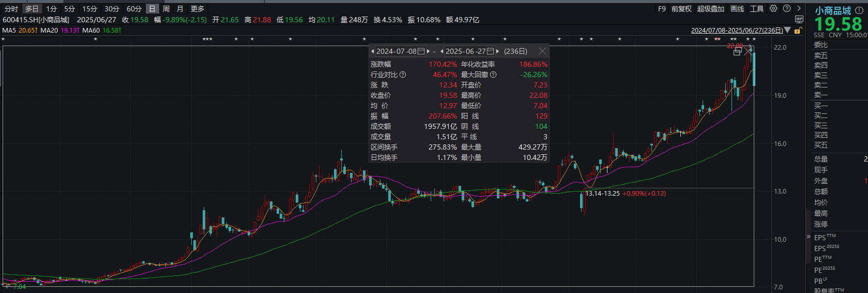Switch to the 周 weekly chart tab

coord(166,9)
